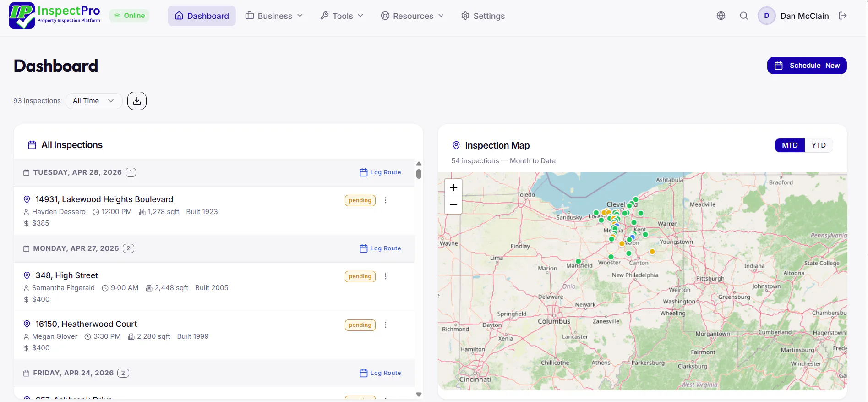
Task: Click the orange map marker near Youngstown
Action: click(652, 252)
